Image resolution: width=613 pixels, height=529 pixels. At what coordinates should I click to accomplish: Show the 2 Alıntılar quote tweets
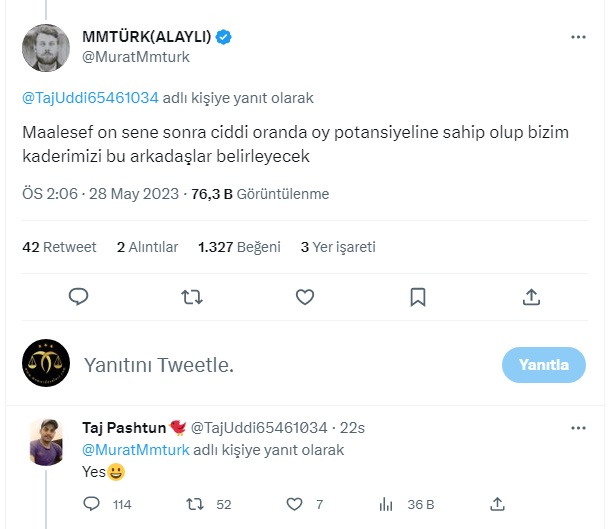pos(147,247)
